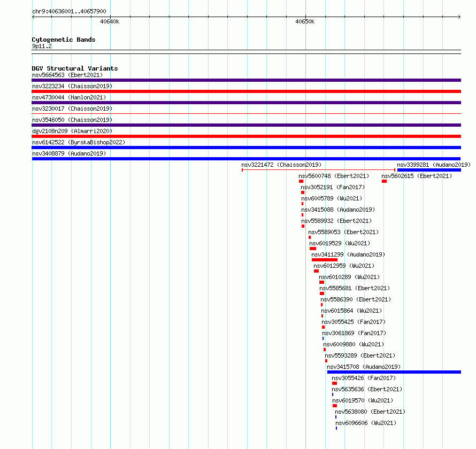The height and width of the screenshot is (449, 476).
Task: Click the nsv6019570 (Wu2021) label
Action: coord(363,400)
